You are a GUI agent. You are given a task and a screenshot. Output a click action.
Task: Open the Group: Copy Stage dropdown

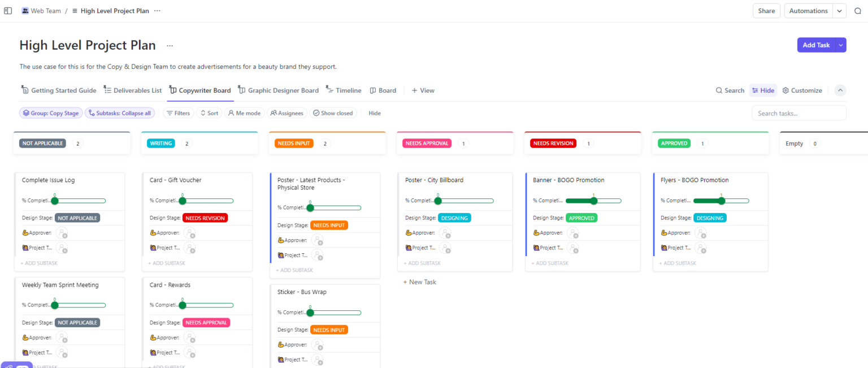click(50, 112)
